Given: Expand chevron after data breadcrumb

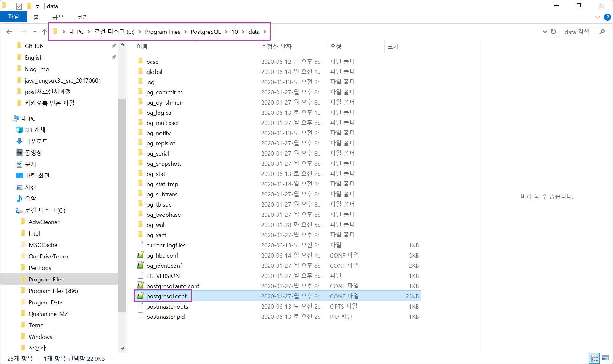Looking at the screenshot, I should [x=265, y=32].
